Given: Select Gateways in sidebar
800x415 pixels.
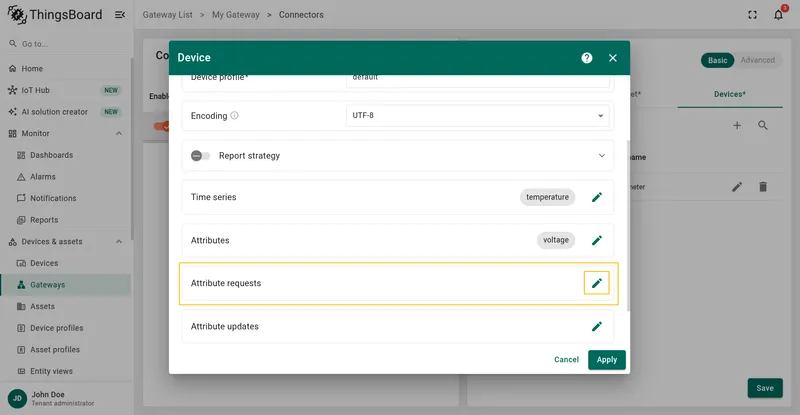Looking at the screenshot, I should [65, 285].
